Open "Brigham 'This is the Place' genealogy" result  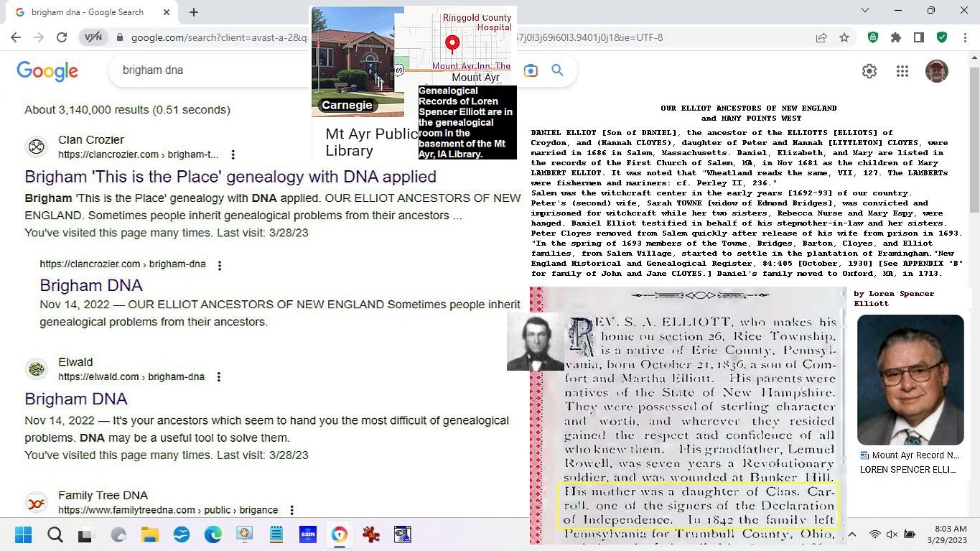(230, 177)
